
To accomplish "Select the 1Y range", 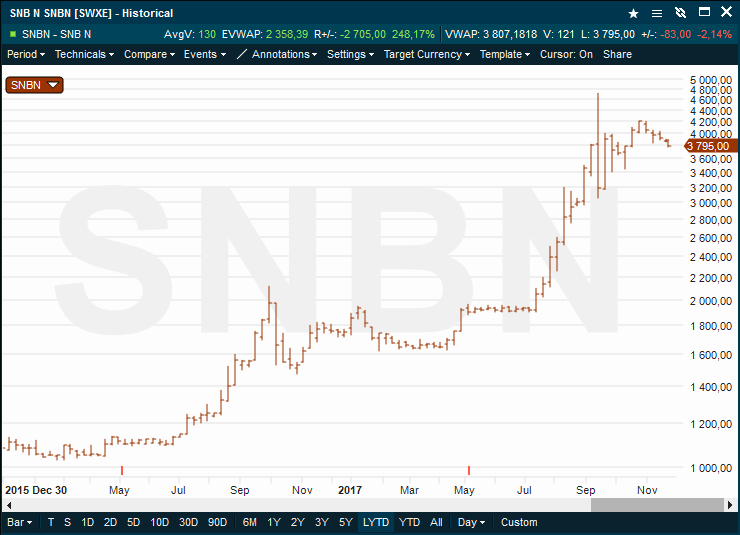I will coord(274,522).
